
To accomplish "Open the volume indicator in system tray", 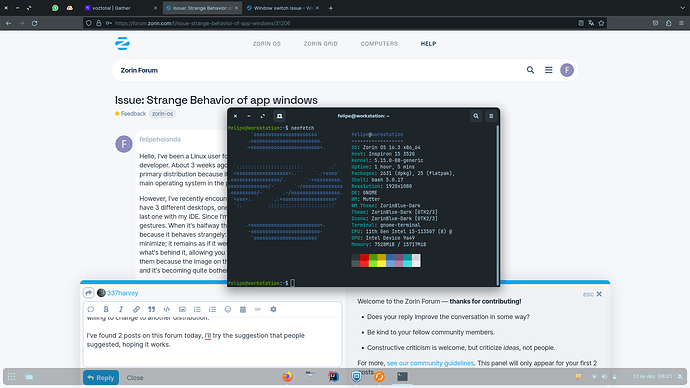I will pos(605,377).
